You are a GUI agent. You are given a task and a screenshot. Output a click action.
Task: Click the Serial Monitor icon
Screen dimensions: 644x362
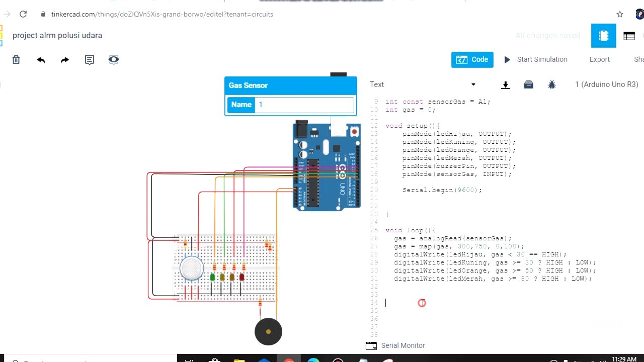coord(371,345)
